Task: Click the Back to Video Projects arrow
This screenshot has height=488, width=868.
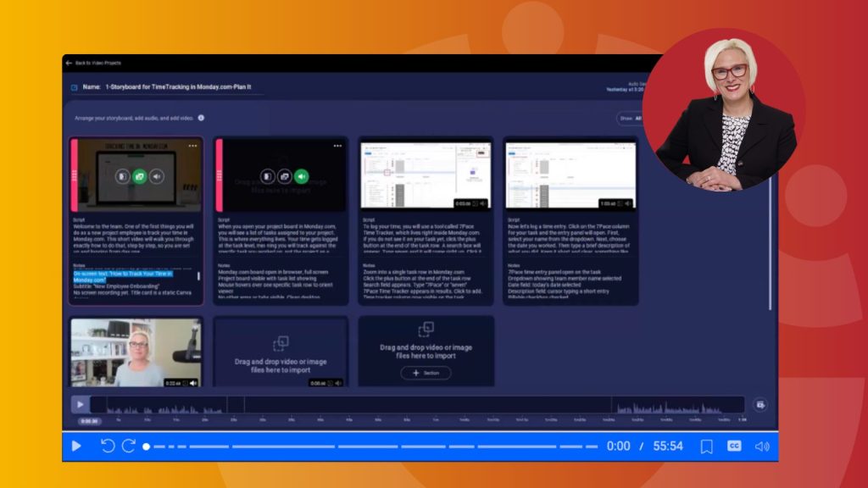Action: click(69, 63)
